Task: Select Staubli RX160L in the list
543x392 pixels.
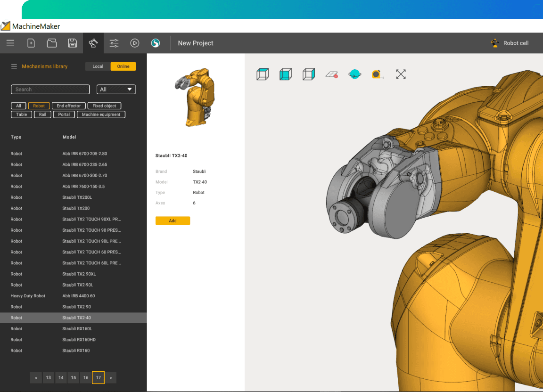Action: (77, 329)
